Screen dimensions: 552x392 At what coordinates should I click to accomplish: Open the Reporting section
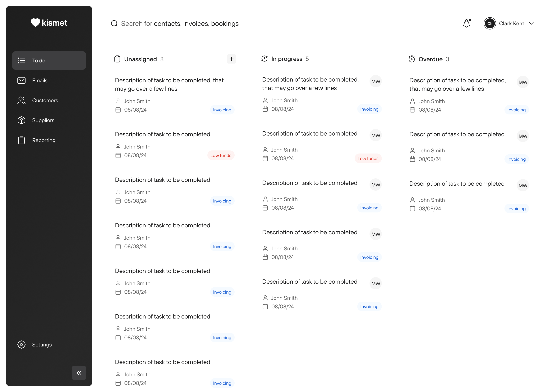[44, 140]
